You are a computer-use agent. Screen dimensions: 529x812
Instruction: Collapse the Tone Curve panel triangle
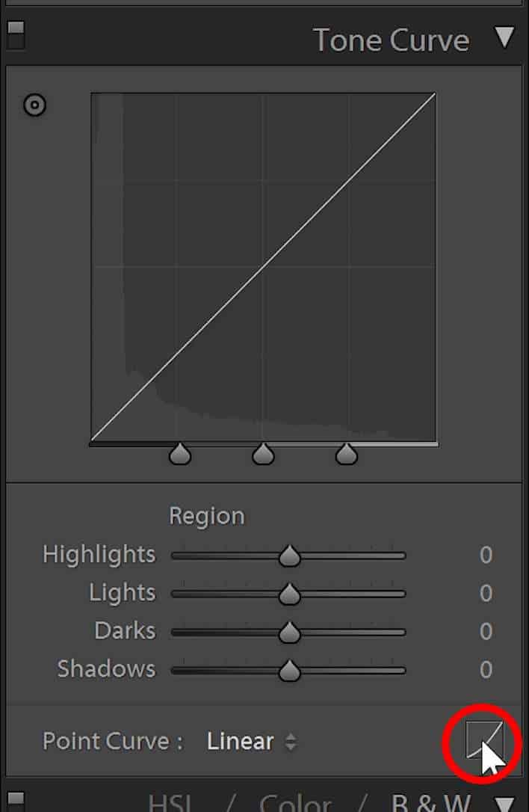[504, 38]
